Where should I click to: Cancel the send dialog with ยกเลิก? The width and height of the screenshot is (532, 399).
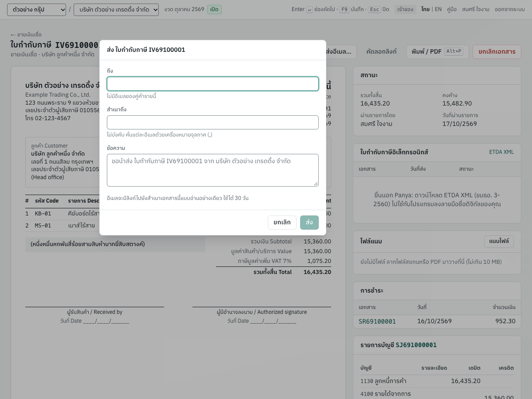coord(282,223)
